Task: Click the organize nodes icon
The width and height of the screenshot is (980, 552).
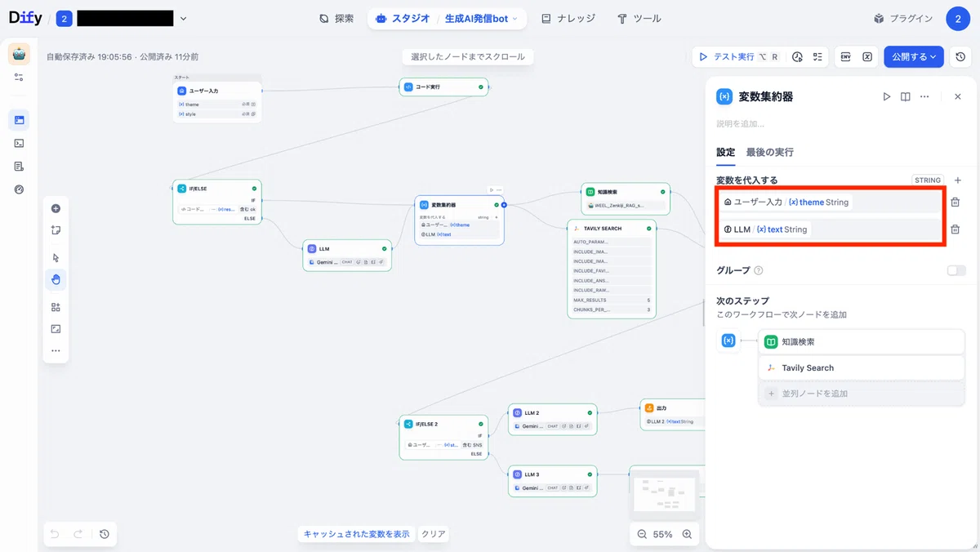Action: click(56, 307)
